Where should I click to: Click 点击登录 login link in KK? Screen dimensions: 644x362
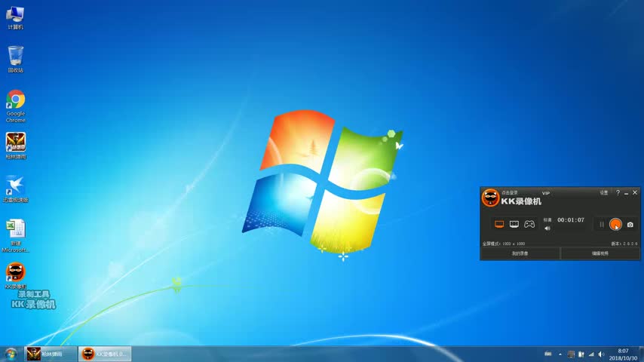point(510,193)
